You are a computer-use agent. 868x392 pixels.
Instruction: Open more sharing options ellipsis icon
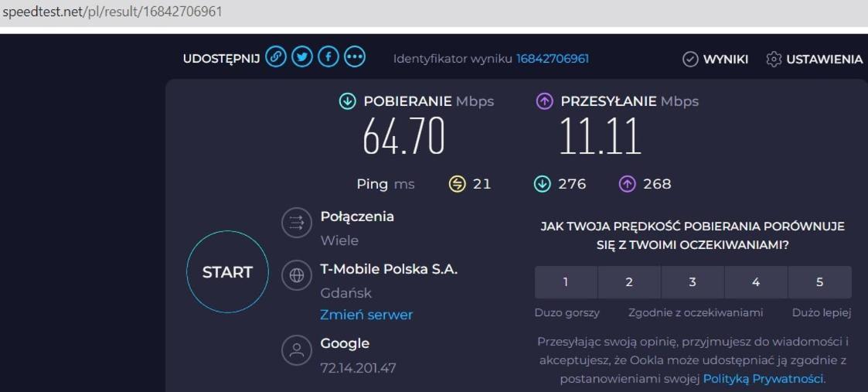click(355, 57)
